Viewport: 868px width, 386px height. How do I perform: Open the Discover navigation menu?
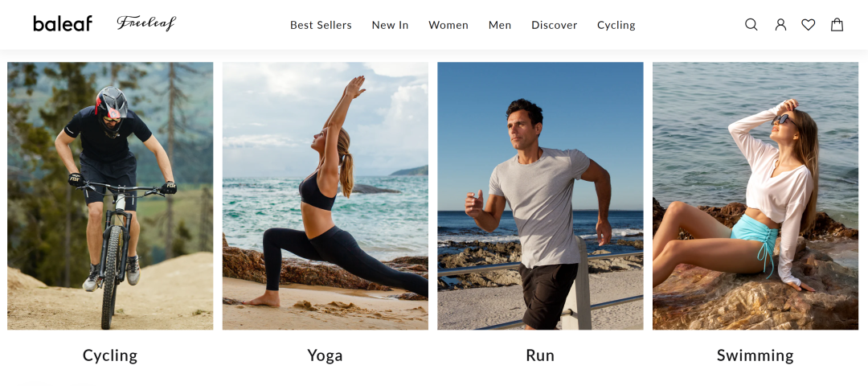(x=554, y=25)
